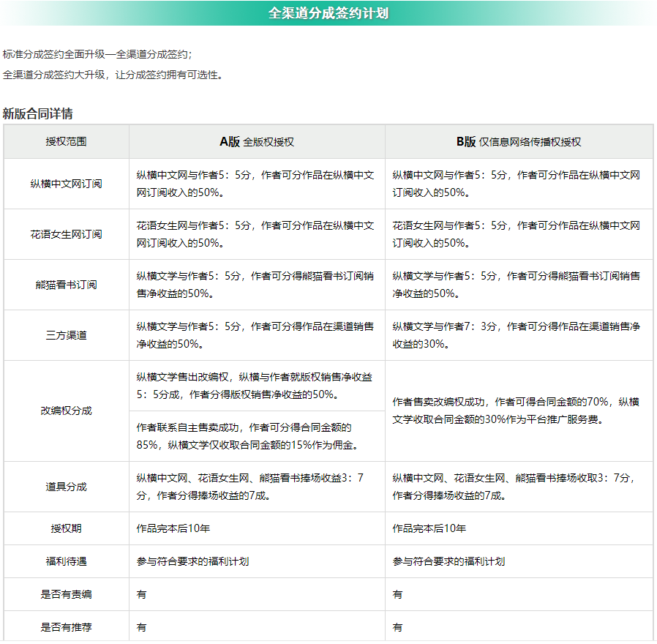The width and height of the screenshot is (657, 644).
Task: Select the 纵横中文网订阅 row label
Action: (x=66, y=184)
